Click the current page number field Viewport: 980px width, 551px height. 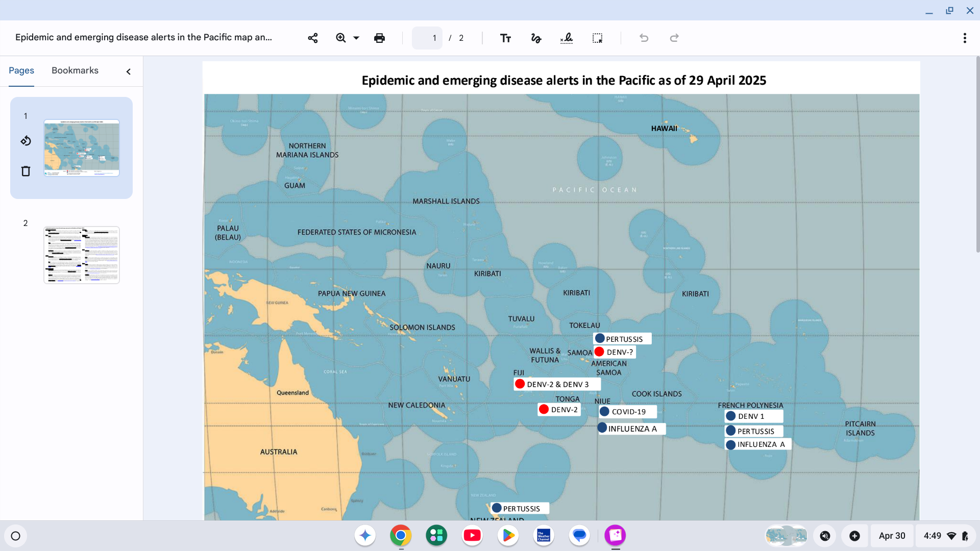click(x=428, y=38)
